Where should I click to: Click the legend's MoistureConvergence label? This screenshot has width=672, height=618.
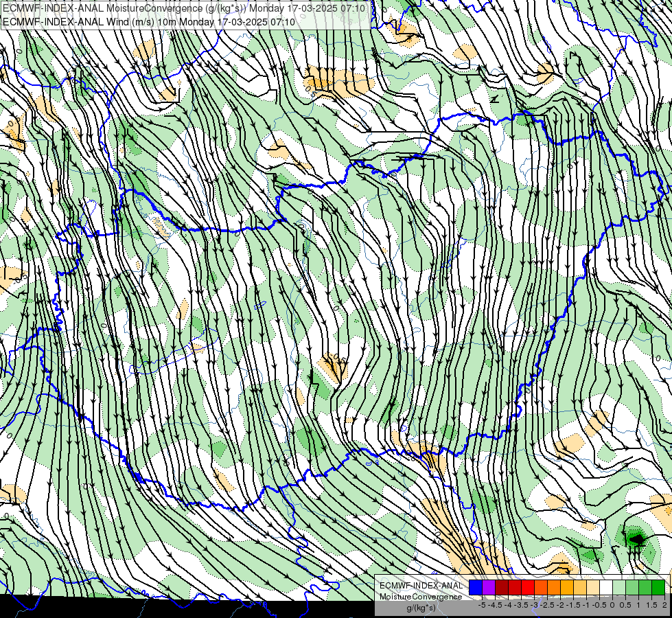click(421, 597)
